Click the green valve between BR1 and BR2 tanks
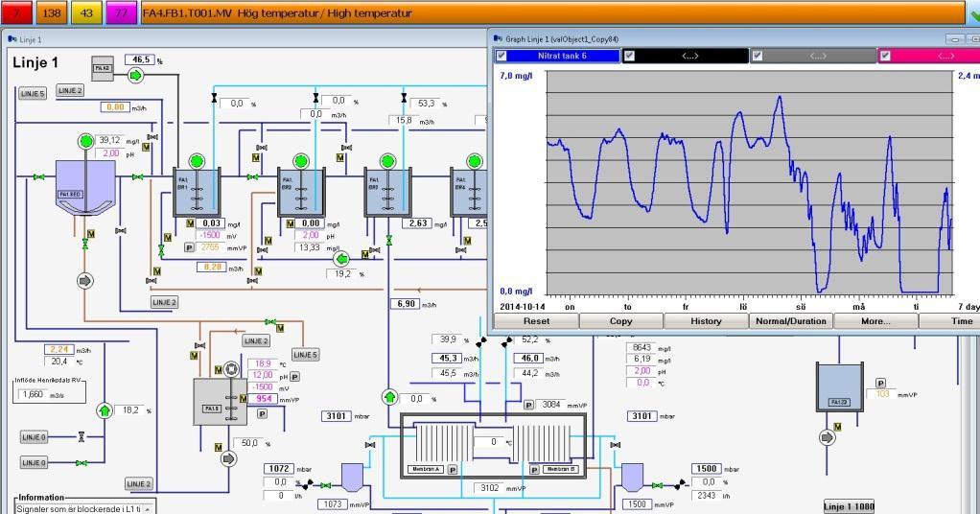This screenshot has width=980, height=514. tap(252, 177)
